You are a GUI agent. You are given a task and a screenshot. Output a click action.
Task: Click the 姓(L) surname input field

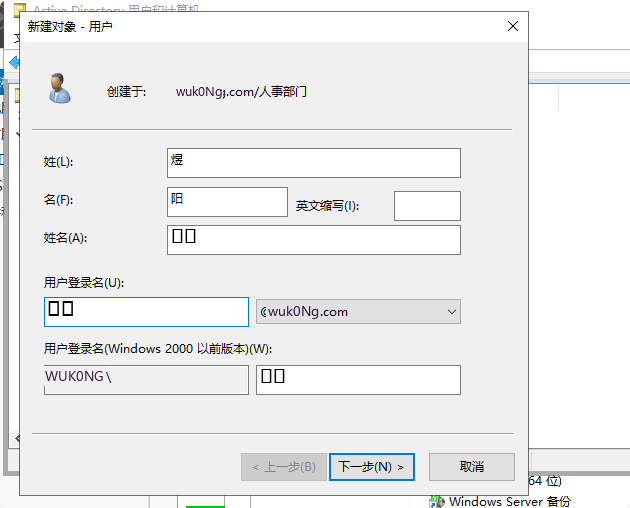(x=313, y=163)
